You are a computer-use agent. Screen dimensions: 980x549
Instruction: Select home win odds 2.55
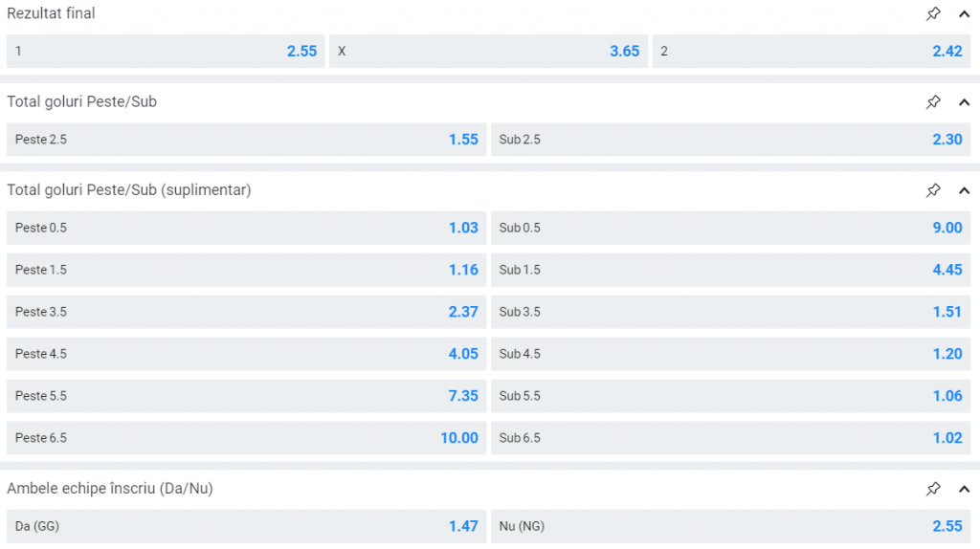pos(166,52)
